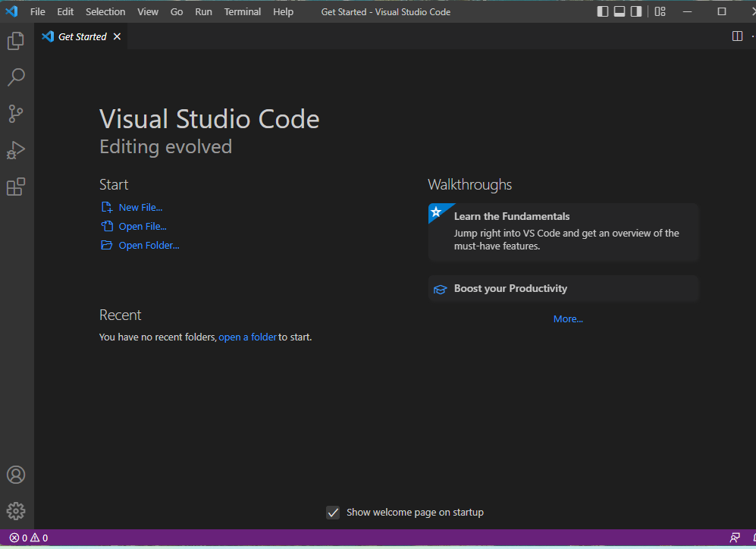Toggle the secondary side bar layout icon
This screenshot has width=756, height=549.
pyautogui.click(x=636, y=11)
